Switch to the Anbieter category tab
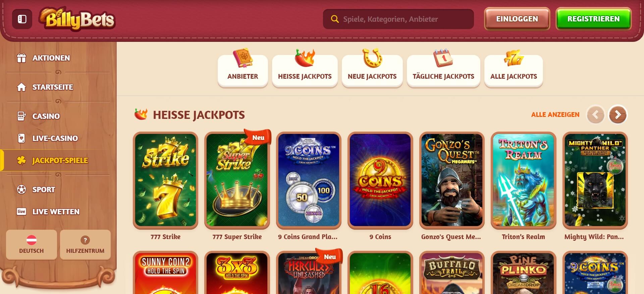This screenshot has width=644, height=294. pos(243,71)
